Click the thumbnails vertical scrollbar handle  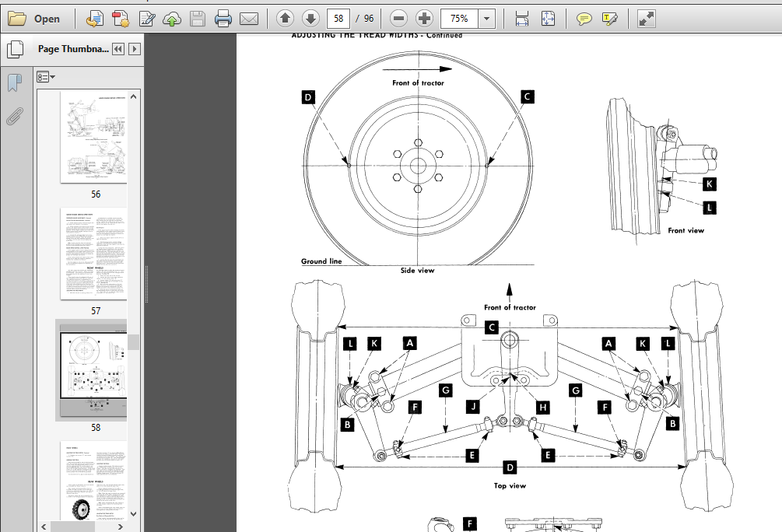click(133, 342)
